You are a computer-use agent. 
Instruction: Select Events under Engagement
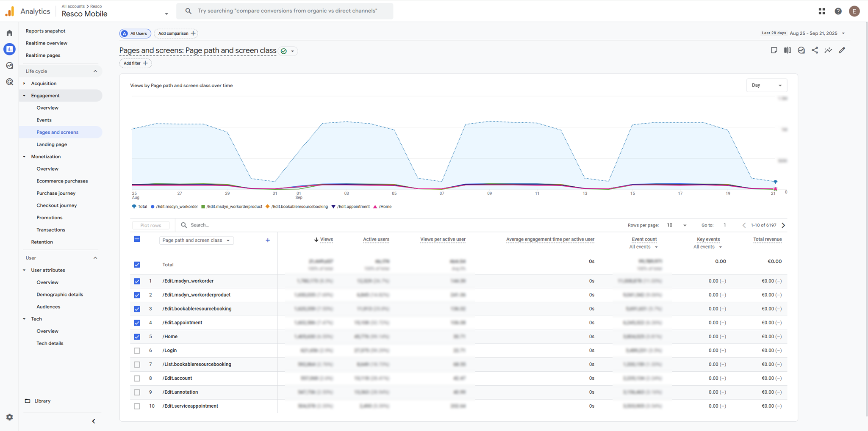tap(44, 120)
